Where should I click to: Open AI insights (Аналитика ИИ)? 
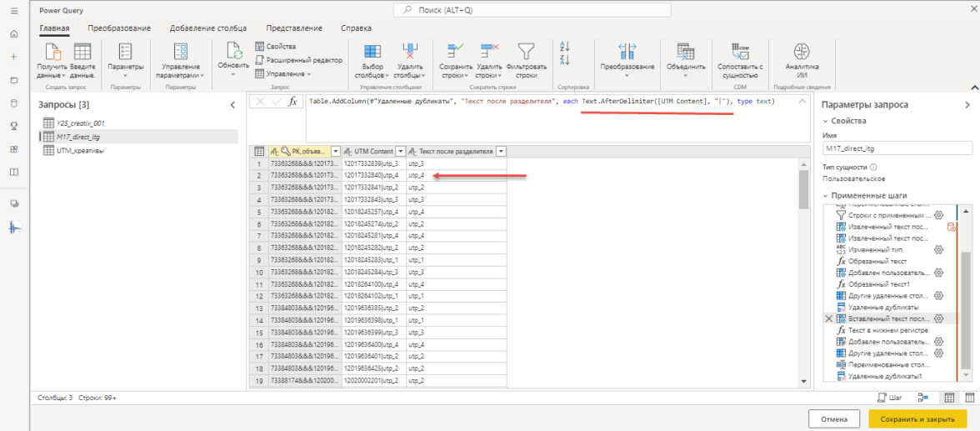tap(802, 51)
